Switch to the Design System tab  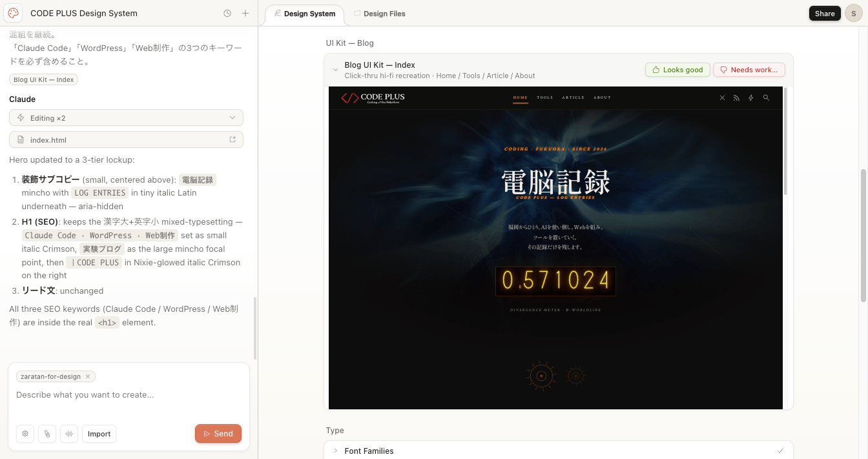(x=304, y=14)
